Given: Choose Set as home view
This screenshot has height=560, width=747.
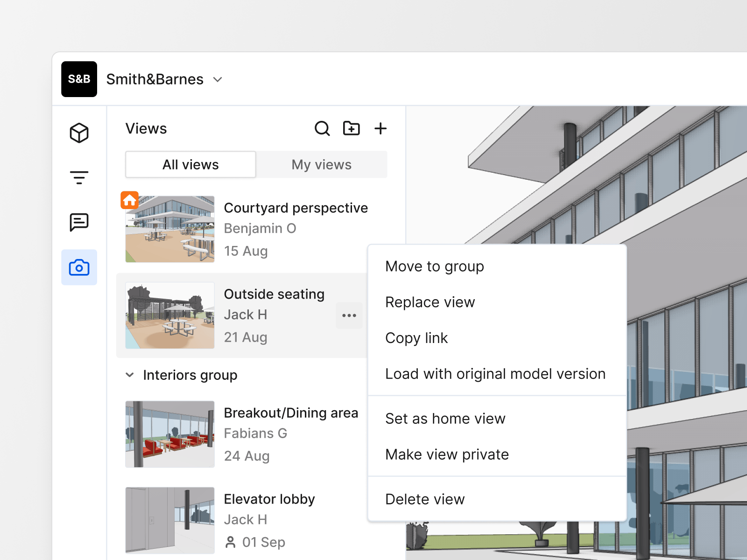Looking at the screenshot, I should tap(445, 419).
